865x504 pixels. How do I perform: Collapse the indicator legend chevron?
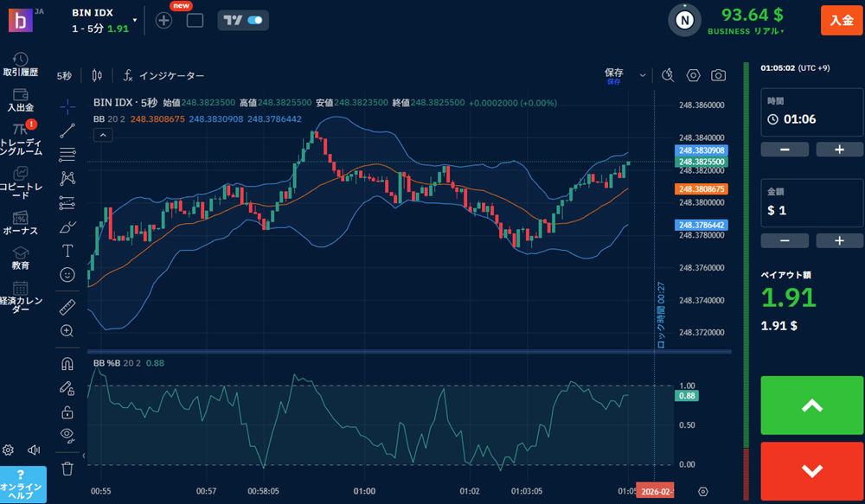pos(102,135)
